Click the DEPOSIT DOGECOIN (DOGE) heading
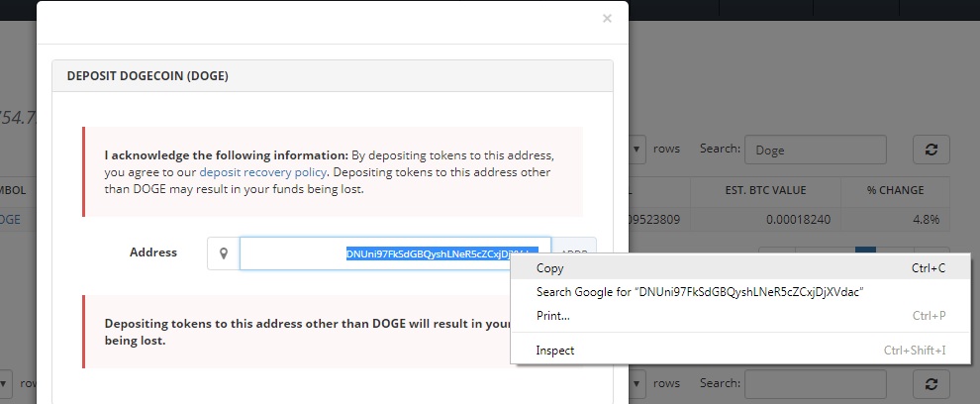 point(147,76)
